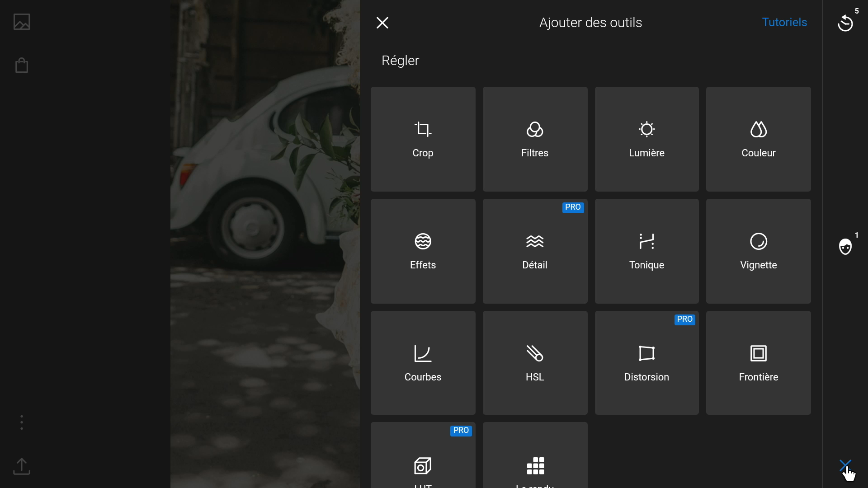Open the PRO Détail tool
This screenshot has width=868, height=488.
click(x=535, y=251)
